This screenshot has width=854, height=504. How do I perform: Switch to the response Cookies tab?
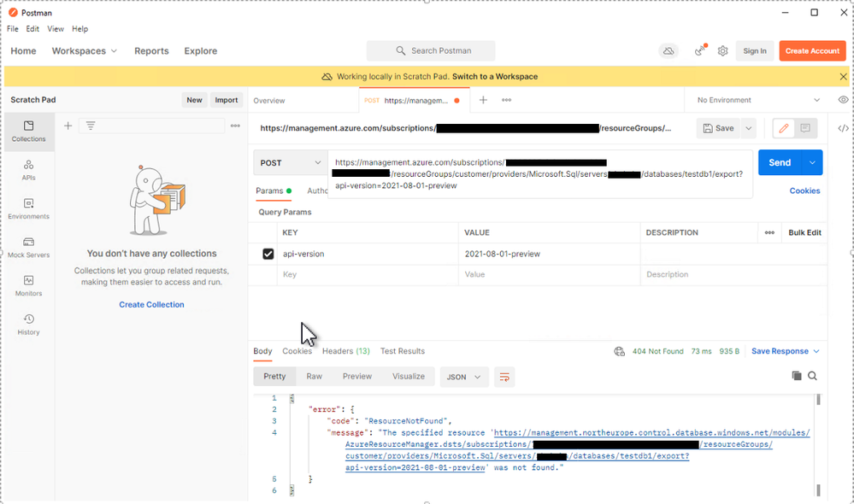(297, 352)
